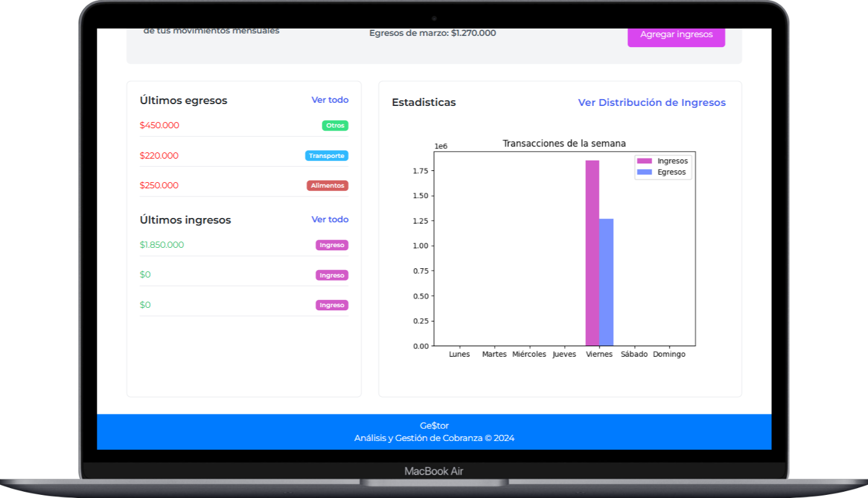Click the blue Egresos legend swatch

coord(645,172)
